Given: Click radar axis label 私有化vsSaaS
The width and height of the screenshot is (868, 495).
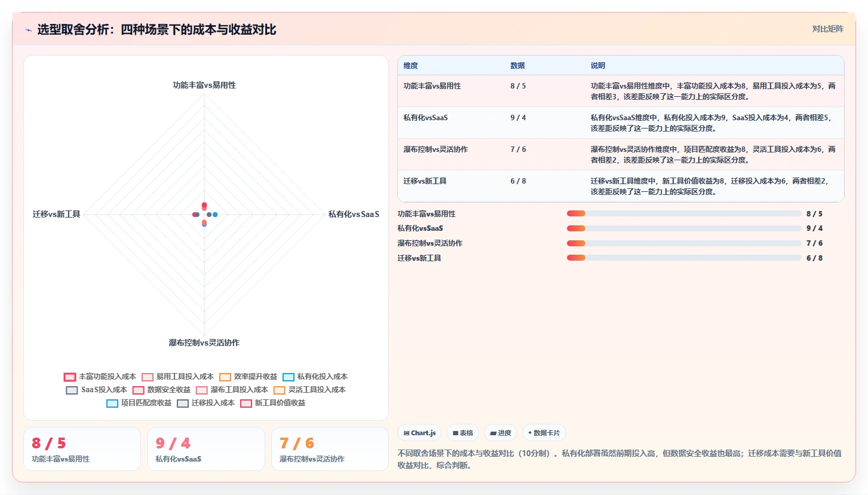Looking at the screenshot, I should [354, 214].
